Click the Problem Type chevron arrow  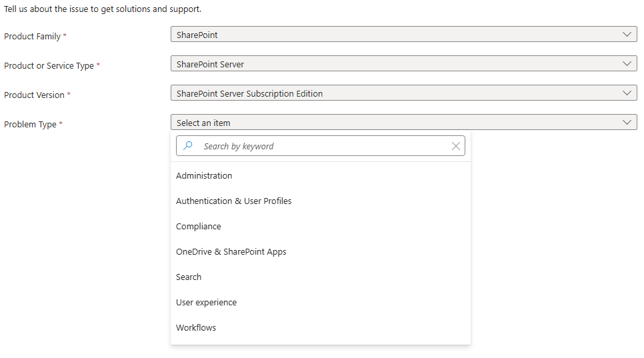[627, 123]
